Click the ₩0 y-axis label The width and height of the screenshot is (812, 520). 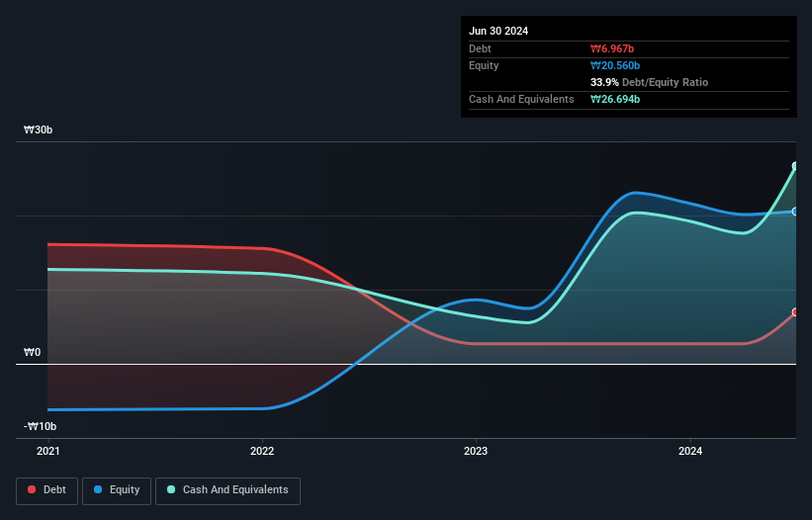(x=32, y=352)
